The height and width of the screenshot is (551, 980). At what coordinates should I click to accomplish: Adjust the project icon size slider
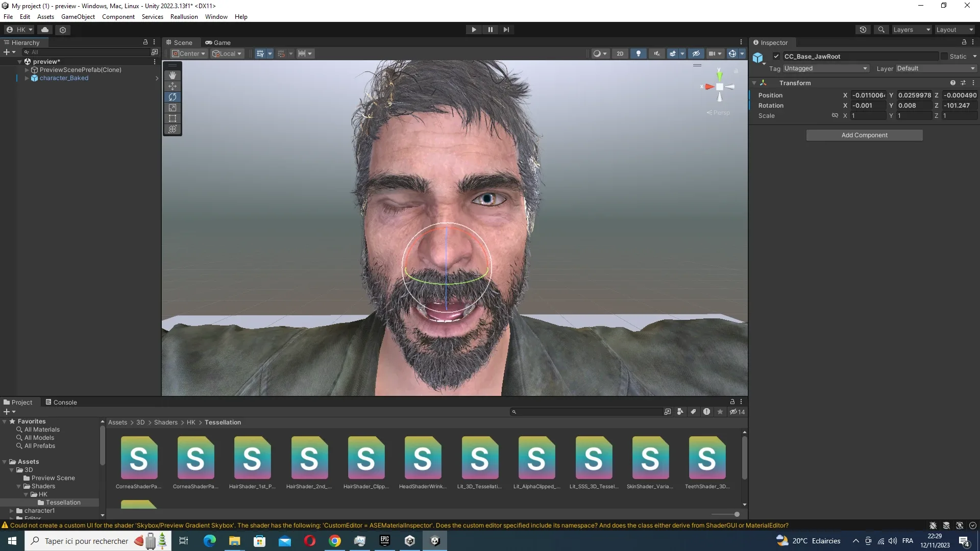pos(737,514)
